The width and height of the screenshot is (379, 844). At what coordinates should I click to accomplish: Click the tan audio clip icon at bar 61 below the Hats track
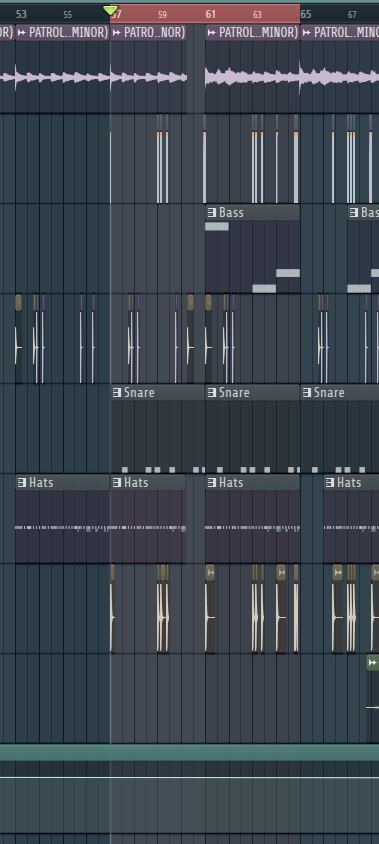210,572
